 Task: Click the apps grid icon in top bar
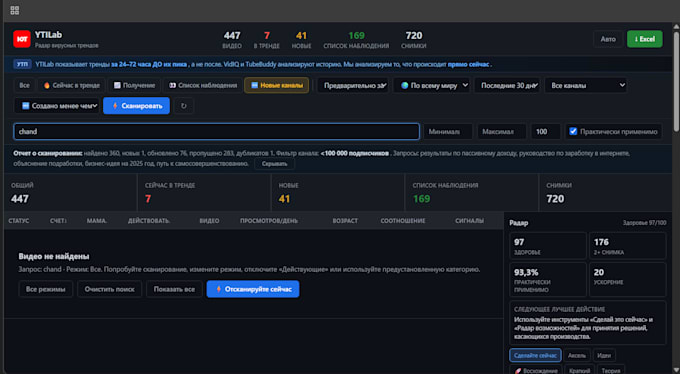14,10
